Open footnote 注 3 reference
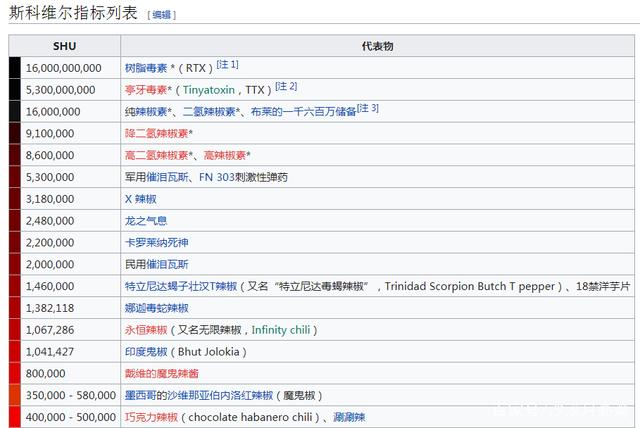The height and width of the screenshot is (428, 640). (368, 108)
